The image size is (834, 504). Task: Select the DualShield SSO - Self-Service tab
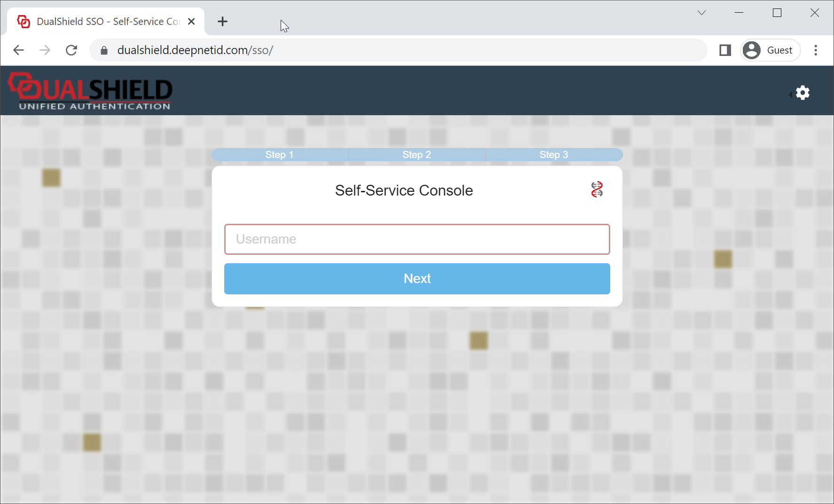[x=106, y=22]
